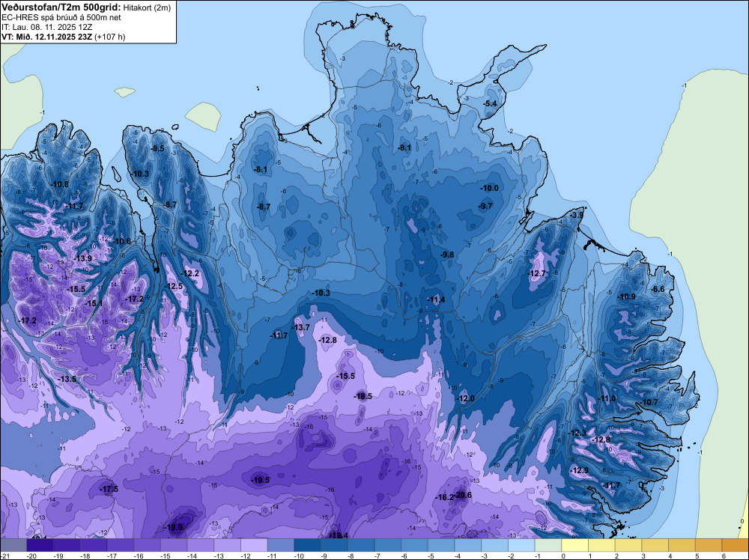The image size is (749, 560).
Task: Select the -12.9 temperature reading
Action: click(580, 470)
